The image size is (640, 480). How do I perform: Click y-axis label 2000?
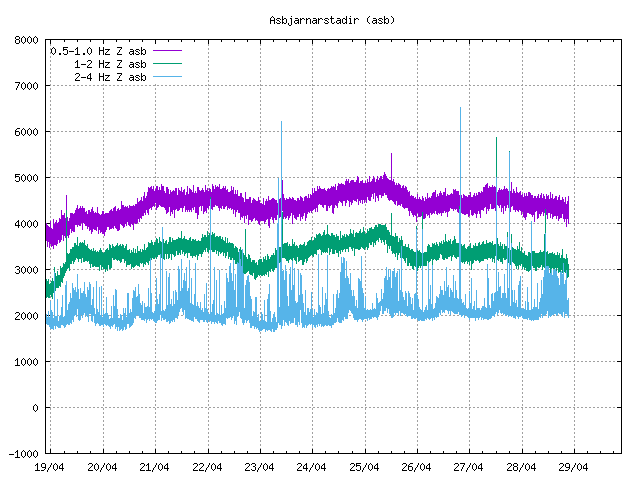[26, 316]
